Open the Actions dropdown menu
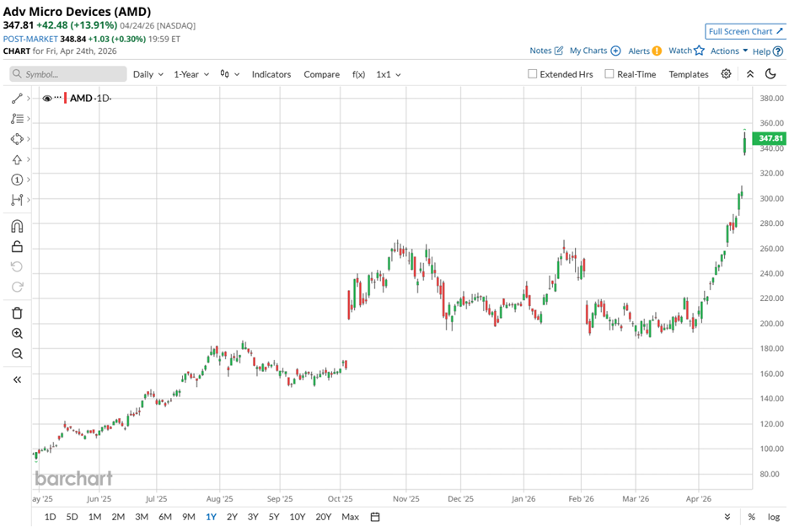This screenshot has height=532, width=789. [729, 51]
